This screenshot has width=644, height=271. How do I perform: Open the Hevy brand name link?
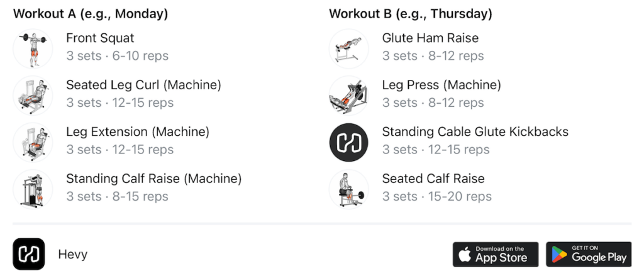pyautogui.click(x=73, y=254)
